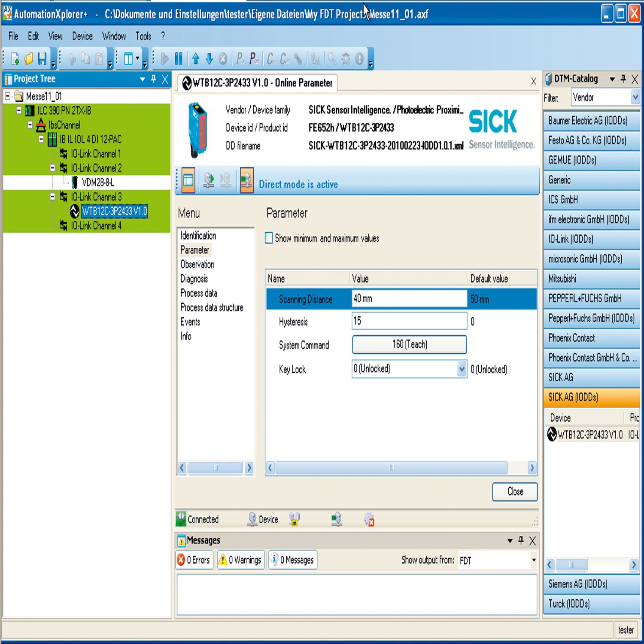This screenshot has height=644, width=644.
Task: Open the Key Lock dropdown
Action: [x=462, y=369]
